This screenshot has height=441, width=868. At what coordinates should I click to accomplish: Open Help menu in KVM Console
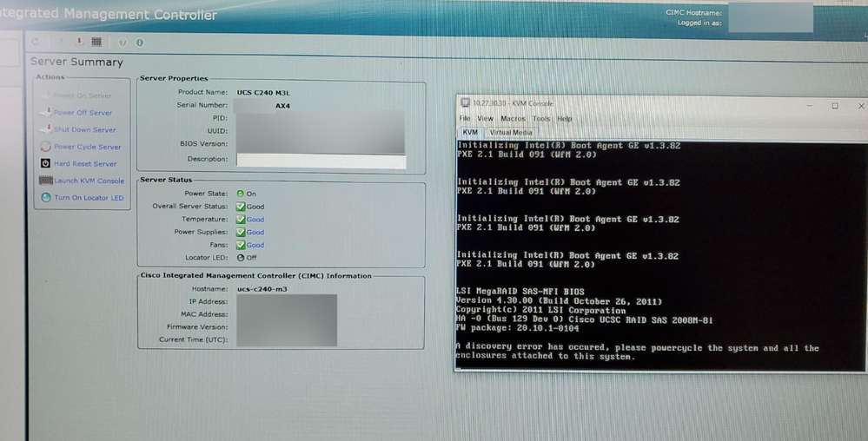coord(564,118)
